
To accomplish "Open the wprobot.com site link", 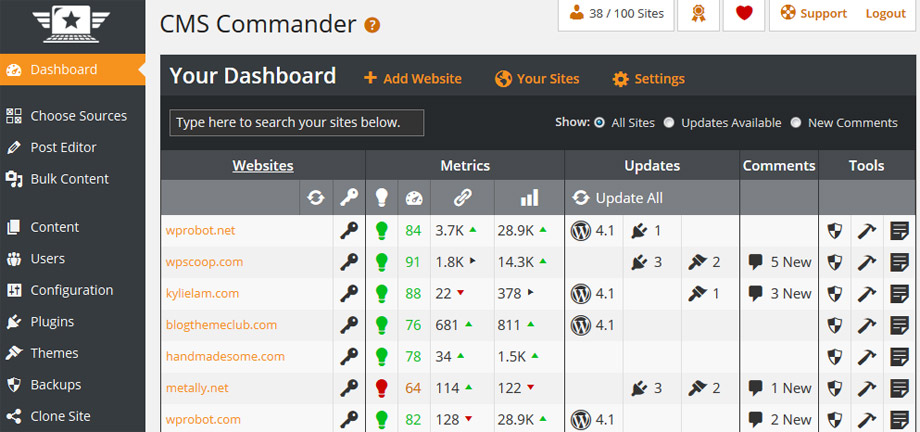I will click(x=203, y=420).
